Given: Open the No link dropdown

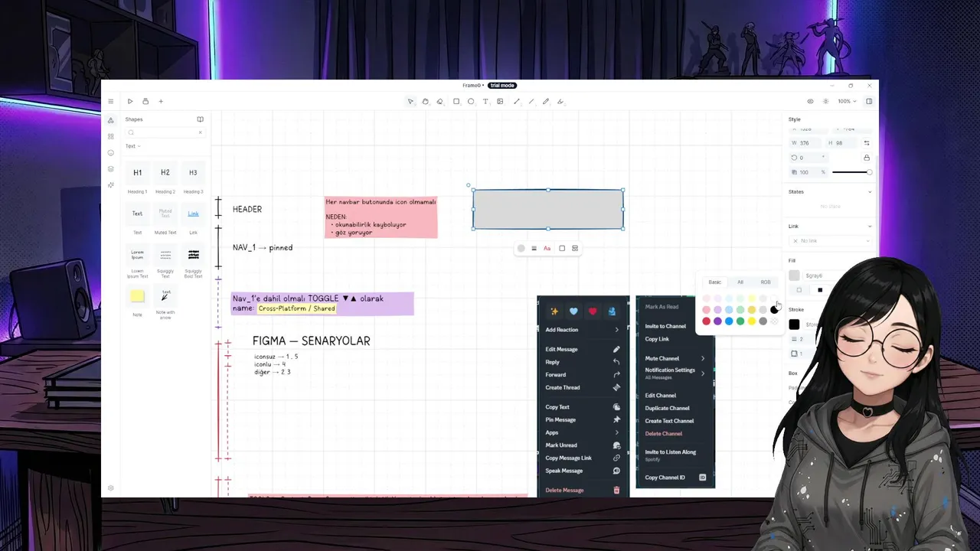Looking at the screenshot, I should pos(831,241).
